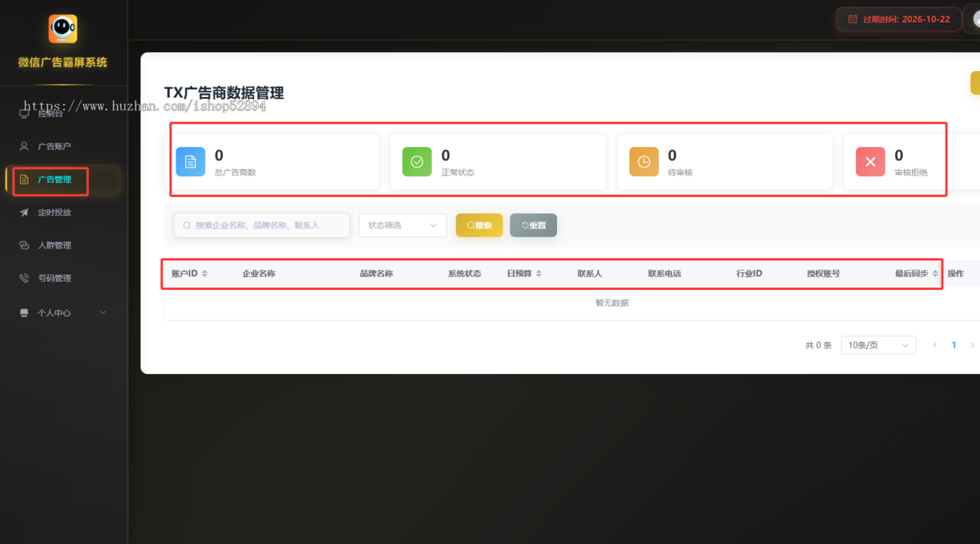Image resolution: width=980 pixels, height=544 pixels.
Task: Click the 待审核 label
Action: pyautogui.click(x=680, y=172)
